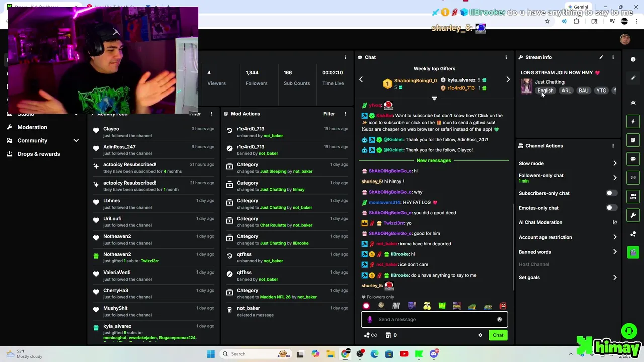Click the shop icon below message box

point(388,335)
